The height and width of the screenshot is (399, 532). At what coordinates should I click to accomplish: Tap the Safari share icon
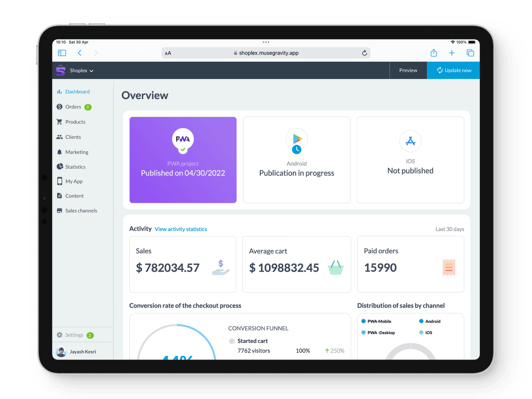point(434,53)
